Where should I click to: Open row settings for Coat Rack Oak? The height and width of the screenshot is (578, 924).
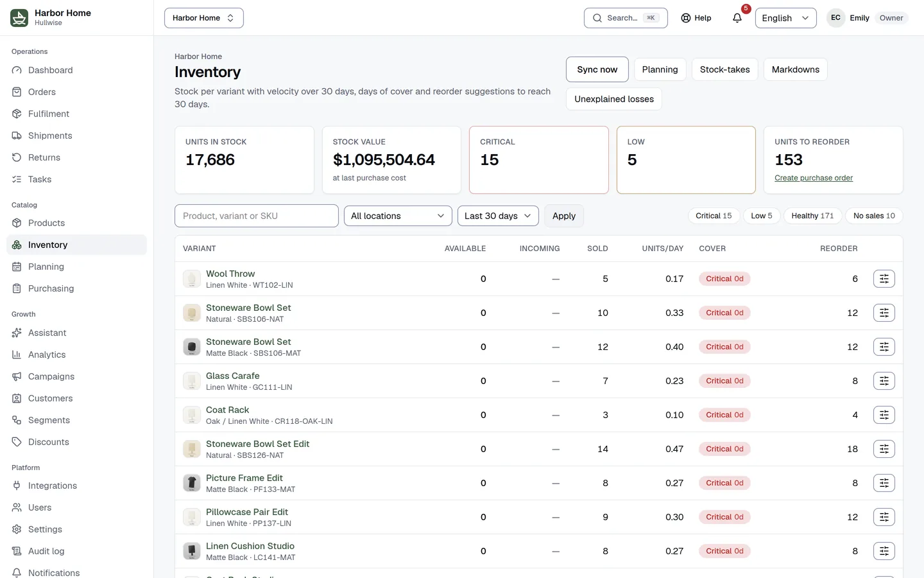(x=884, y=415)
